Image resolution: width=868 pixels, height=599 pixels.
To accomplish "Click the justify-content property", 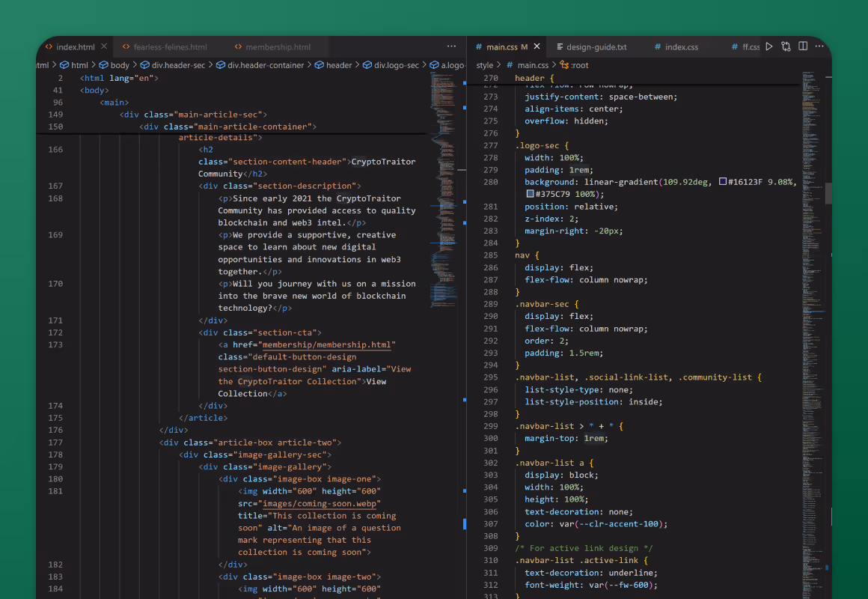I will coord(561,97).
